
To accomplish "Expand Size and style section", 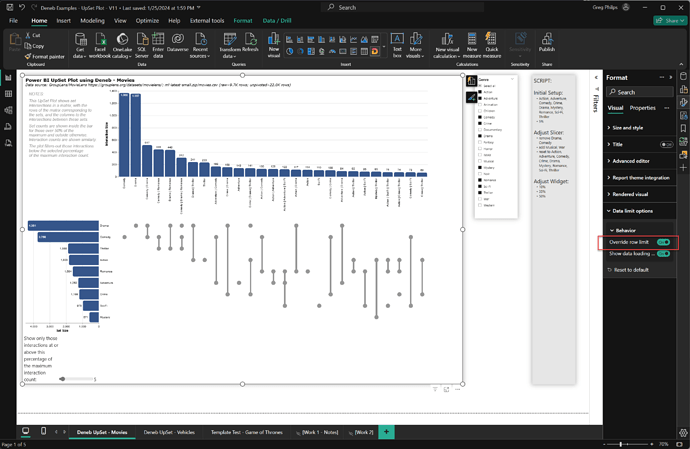I will (x=628, y=128).
